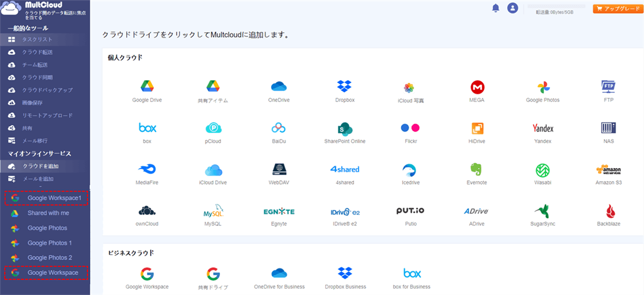This screenshot has height=295, width=644.
Task: Open the notification bell icon
Action: [496, 8]
